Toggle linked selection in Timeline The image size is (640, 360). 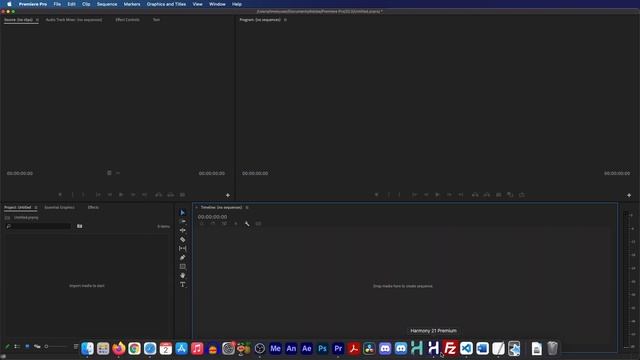pos(224,224)
